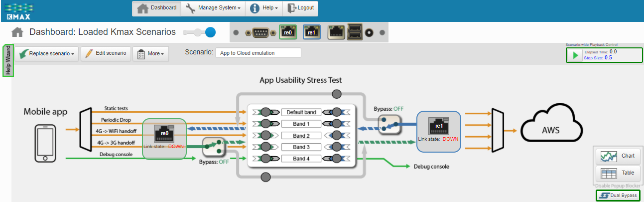Click the left impairment node of Band 3
This screenshot has width=644, height=202.
pyautogui.click(x=265, y=147)
